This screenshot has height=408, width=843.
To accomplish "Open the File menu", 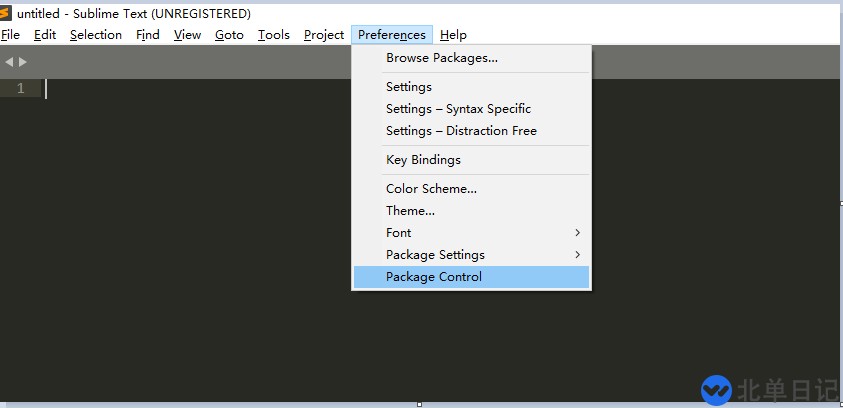I will [x=10, y=35].
